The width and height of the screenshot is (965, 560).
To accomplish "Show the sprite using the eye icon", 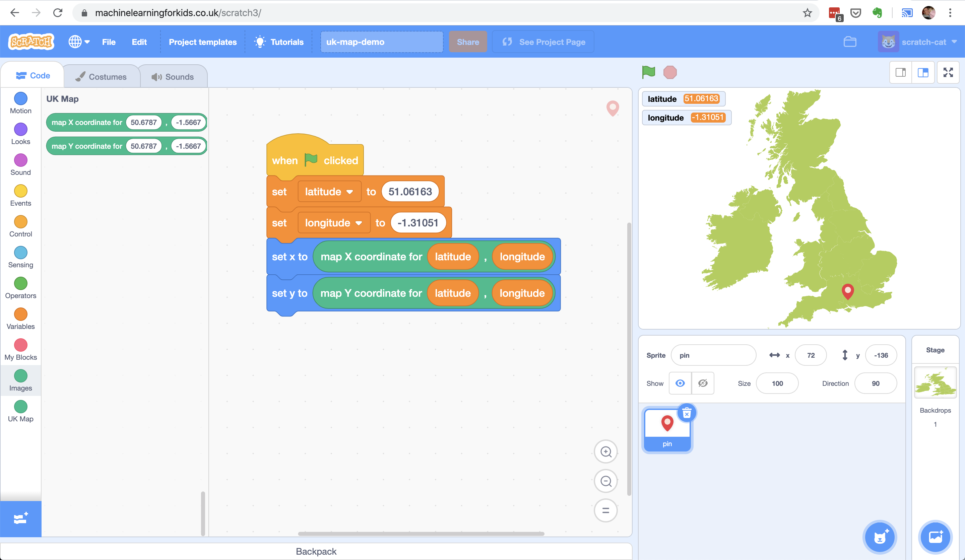I will pyautogui.click(x=680, y=383).
